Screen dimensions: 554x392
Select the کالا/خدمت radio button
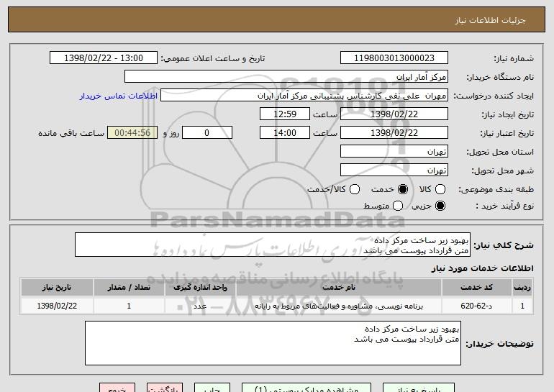[355, 189]
